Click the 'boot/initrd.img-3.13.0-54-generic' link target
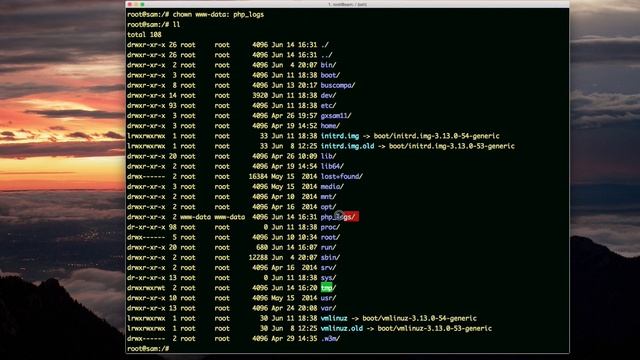Screen dimensions: 640x360 click(436, 136)
